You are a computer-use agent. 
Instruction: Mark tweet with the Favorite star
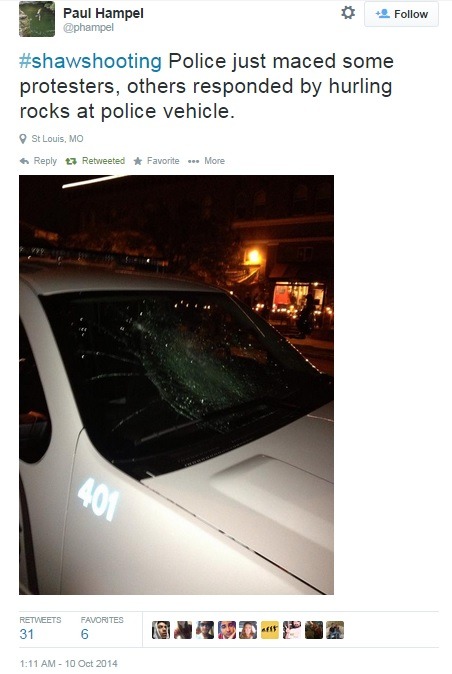[156, 161]
